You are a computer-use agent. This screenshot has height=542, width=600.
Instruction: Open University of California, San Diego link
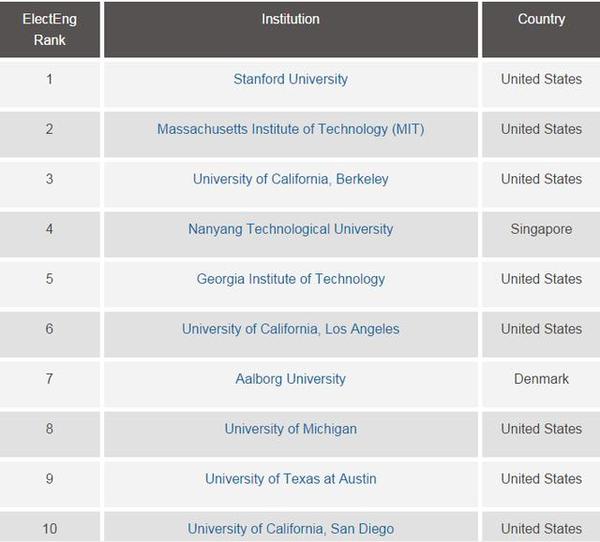coord(290,529)
